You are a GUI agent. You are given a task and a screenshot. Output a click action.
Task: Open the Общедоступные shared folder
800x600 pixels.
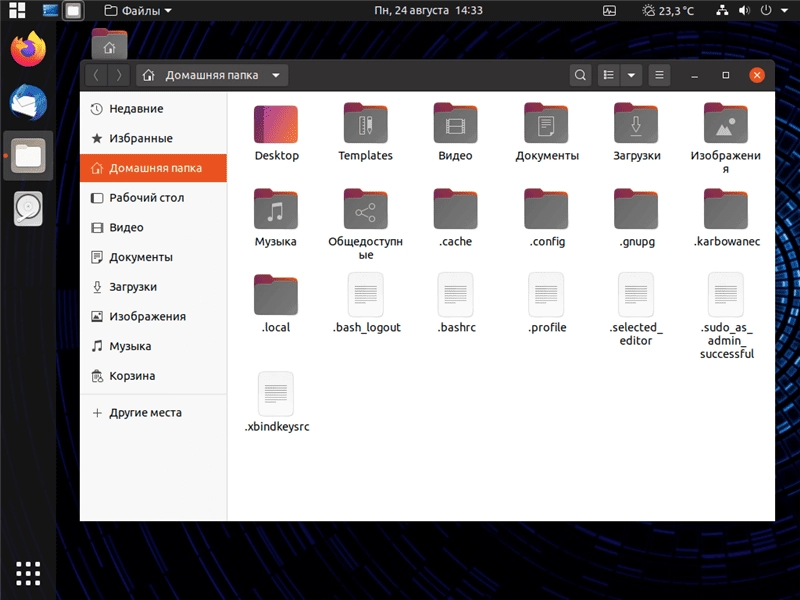(365, 209)
